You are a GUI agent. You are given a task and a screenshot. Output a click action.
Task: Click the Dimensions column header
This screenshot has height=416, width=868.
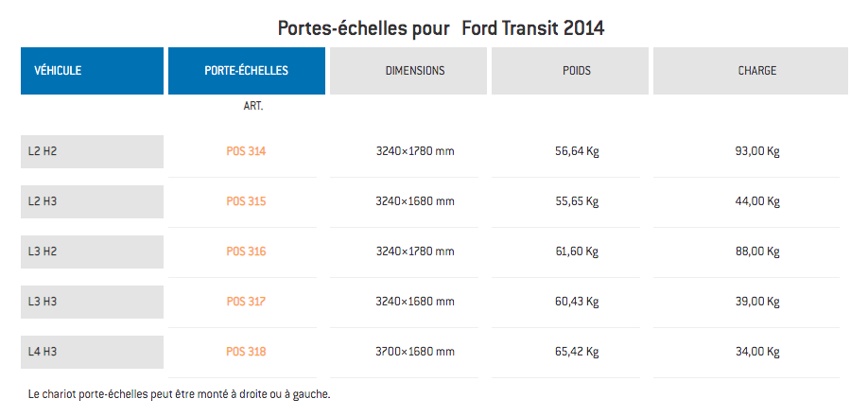coord(408,71)
